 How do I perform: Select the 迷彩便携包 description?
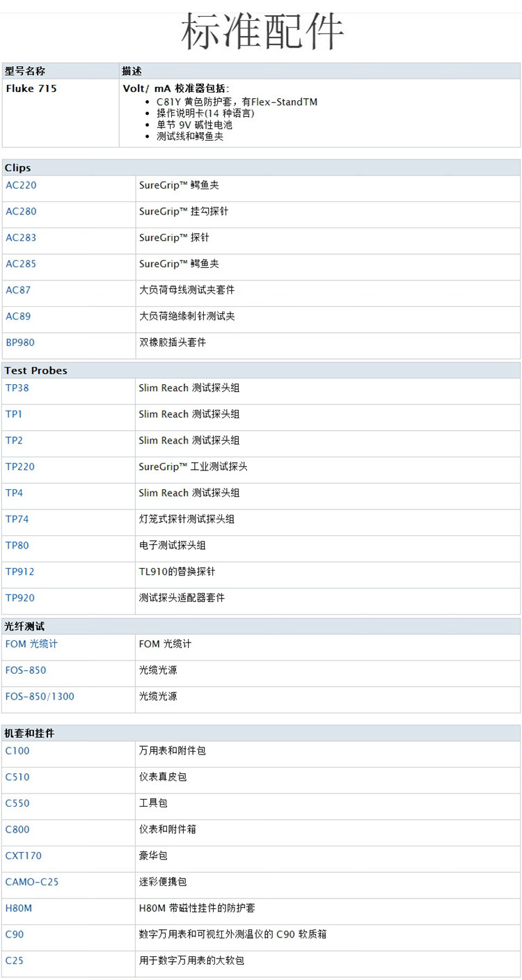coord(163,882)
